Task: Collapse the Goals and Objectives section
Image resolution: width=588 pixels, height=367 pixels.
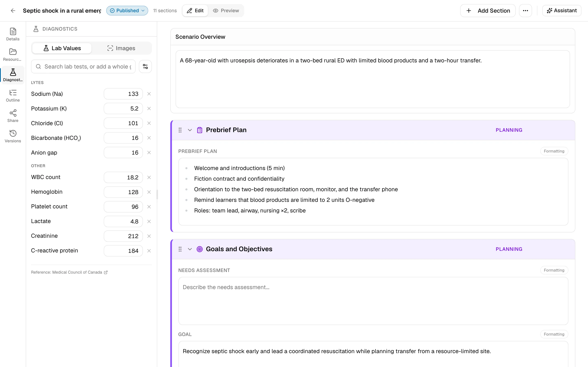Action: tap(190, 249)
